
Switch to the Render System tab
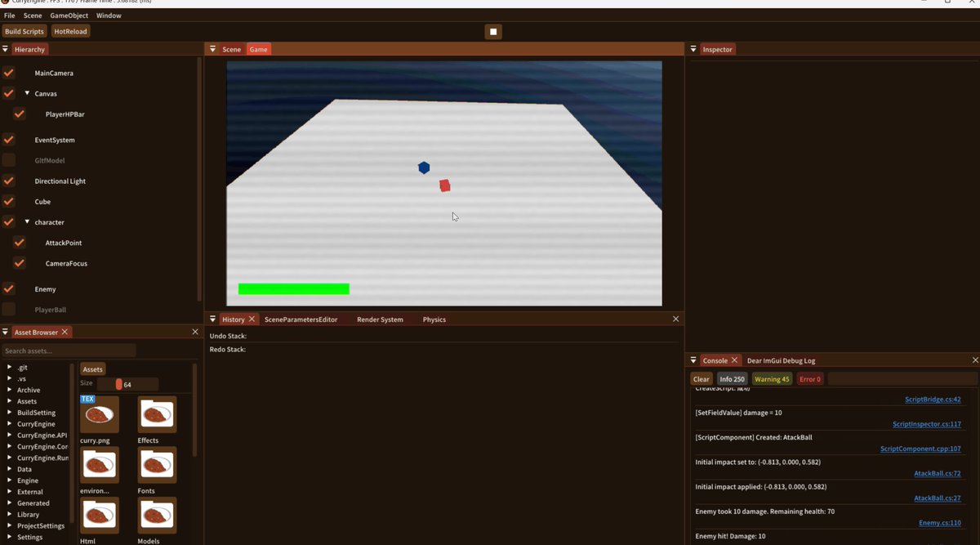pyautogui.click(x=380, y=319)
